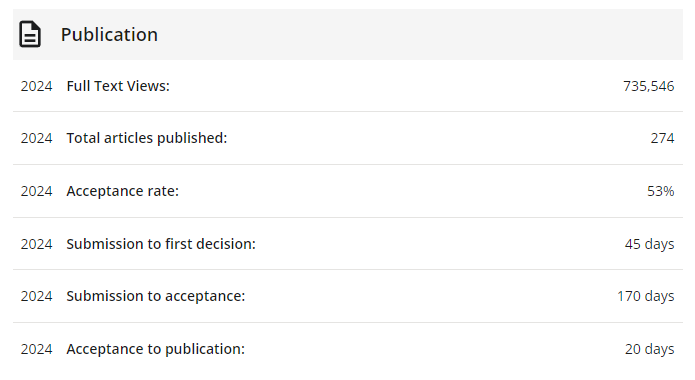Screen dimensions: 695x380
Task: Select the Publication section heading
Action: click(109, 35)
